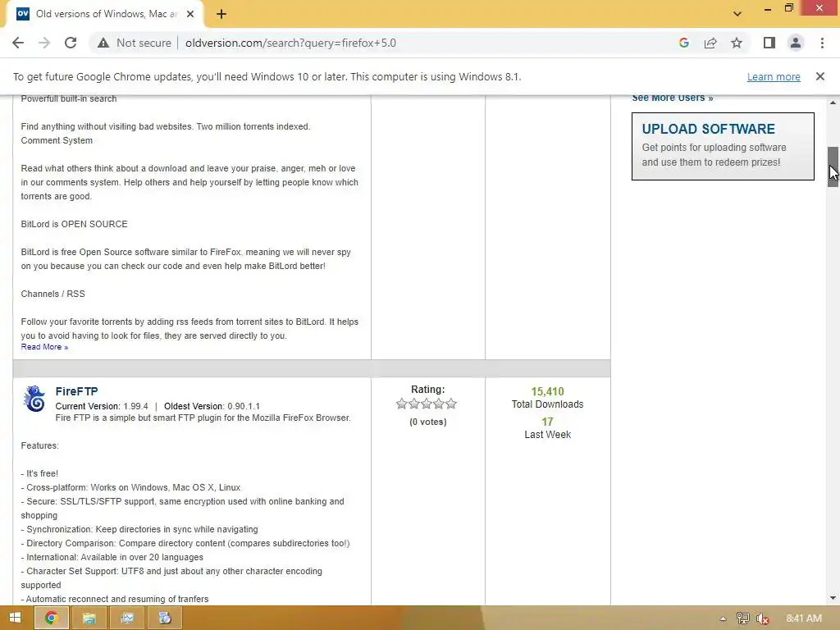Open a new tab with plus button
The width and height of the screenshot is (840, 630).
click(221, 14)
